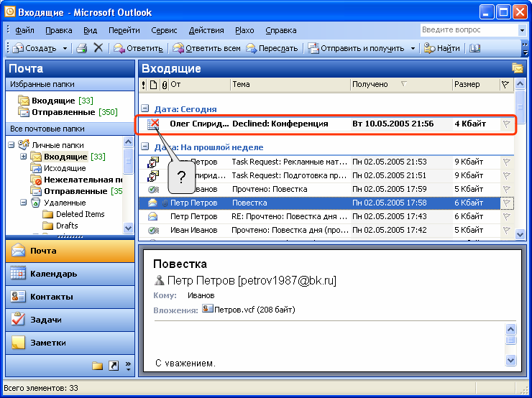This screenshot has width=532, height=398.
Task: Click the Входящие folder icon in header
Action: (518, 68)
